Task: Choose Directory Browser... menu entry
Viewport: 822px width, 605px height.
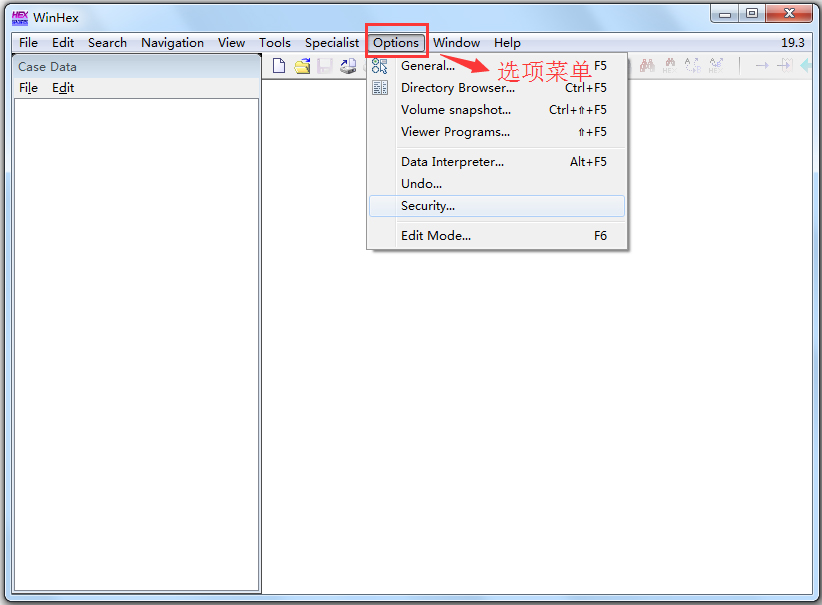Action: (497, 88)
